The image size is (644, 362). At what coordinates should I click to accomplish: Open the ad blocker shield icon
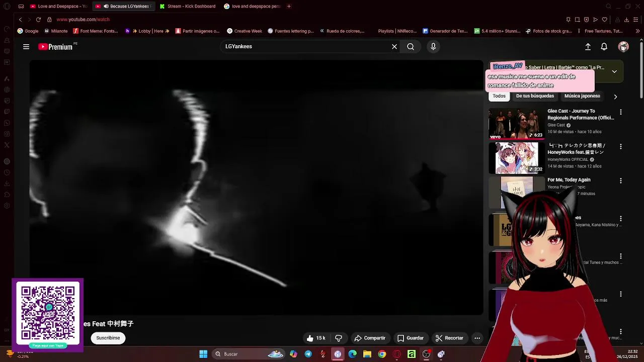coord(586,20)
